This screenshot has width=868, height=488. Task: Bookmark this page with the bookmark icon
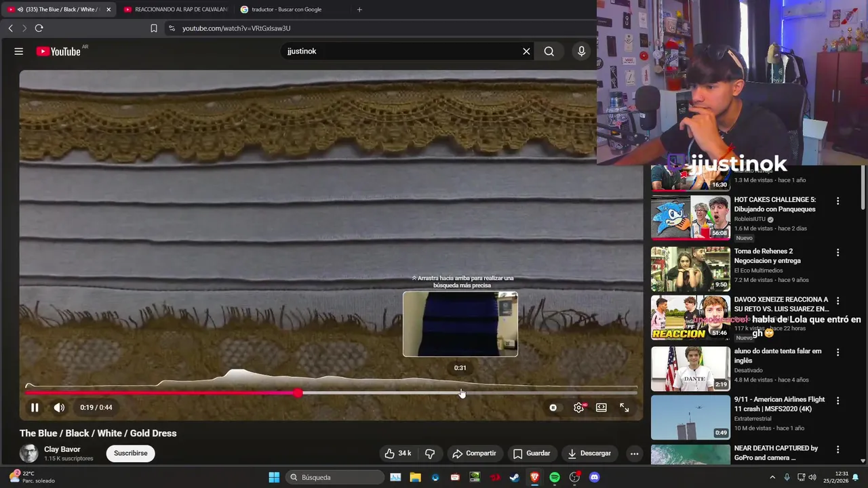click(154, 28)
